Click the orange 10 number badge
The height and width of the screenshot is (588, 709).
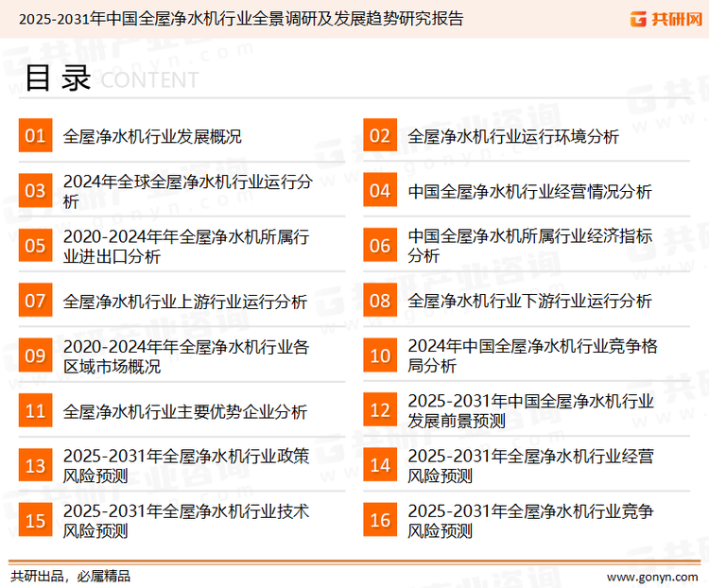(379, 356)
